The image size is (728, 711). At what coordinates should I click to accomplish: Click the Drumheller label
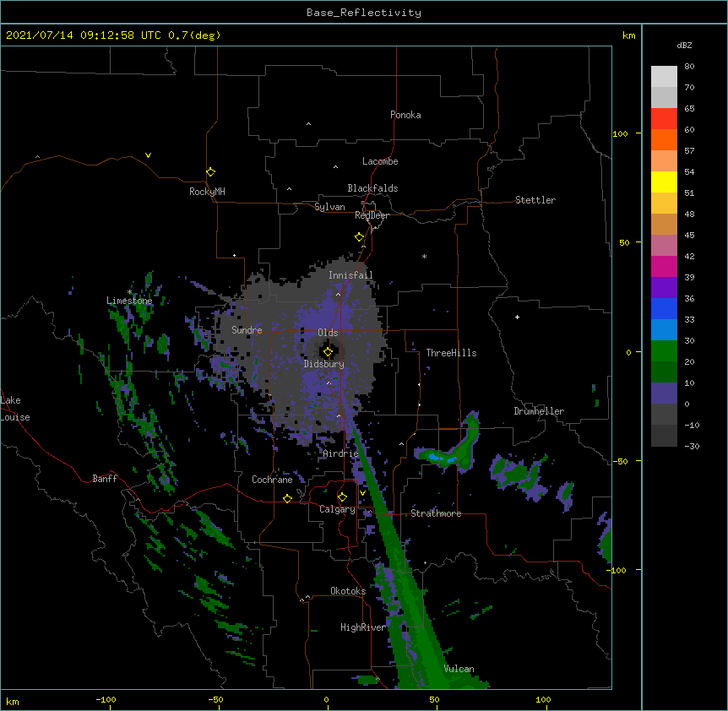click(539, 411)
